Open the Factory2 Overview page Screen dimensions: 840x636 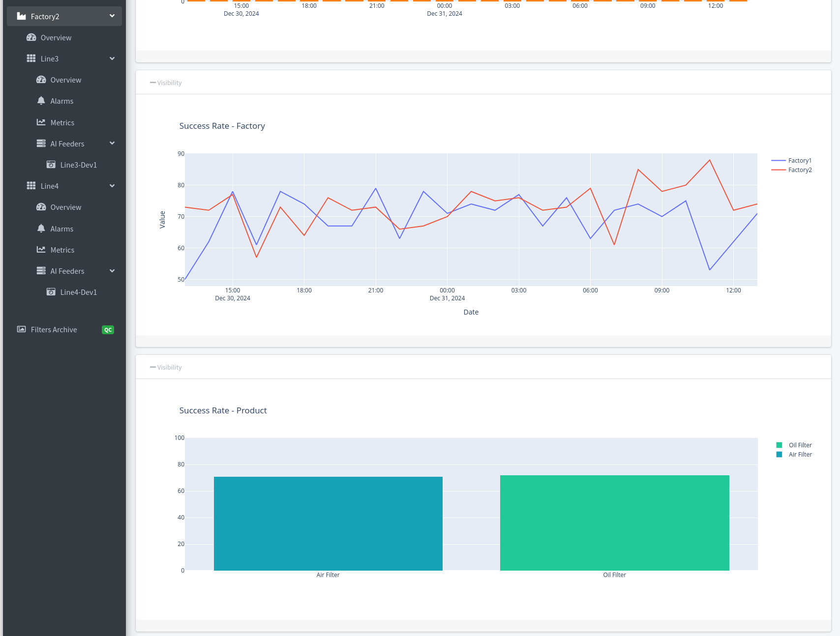[56, 38]
